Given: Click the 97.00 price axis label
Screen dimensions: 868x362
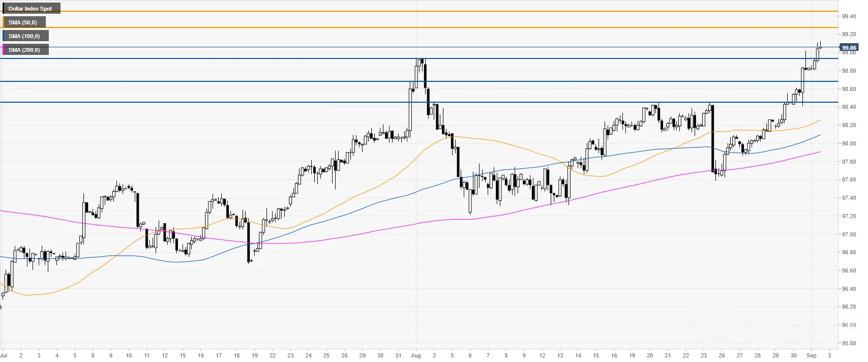Looking at the screenshot, I should [x=849, y=234].
